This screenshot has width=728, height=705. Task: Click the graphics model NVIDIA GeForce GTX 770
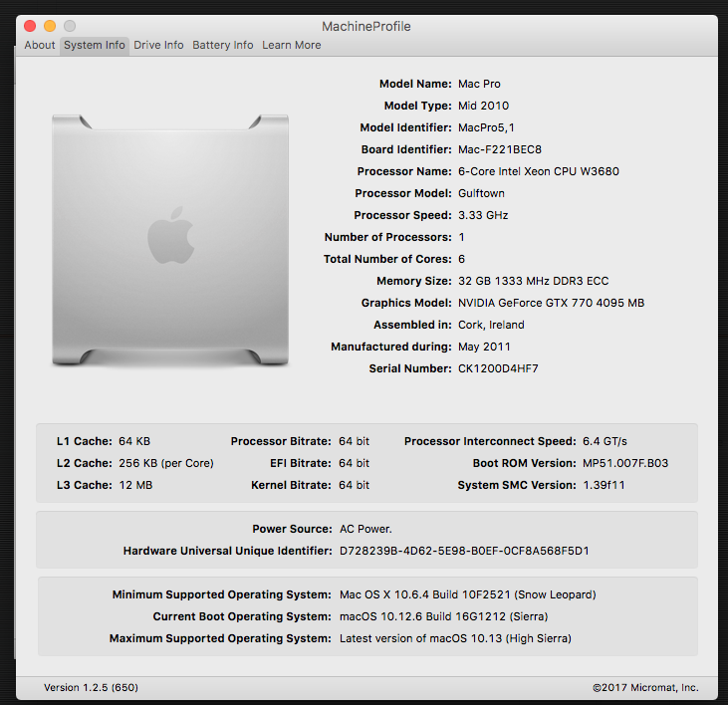click(551, 303)
